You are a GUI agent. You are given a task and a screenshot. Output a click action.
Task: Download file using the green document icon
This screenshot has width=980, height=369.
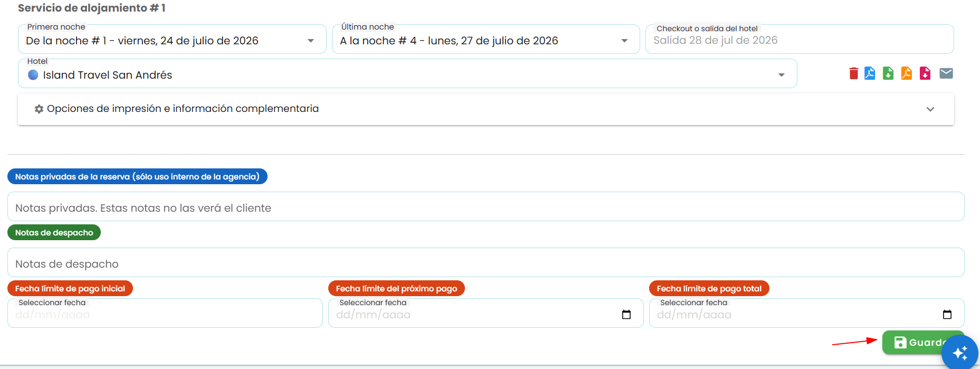click(888, 73)
